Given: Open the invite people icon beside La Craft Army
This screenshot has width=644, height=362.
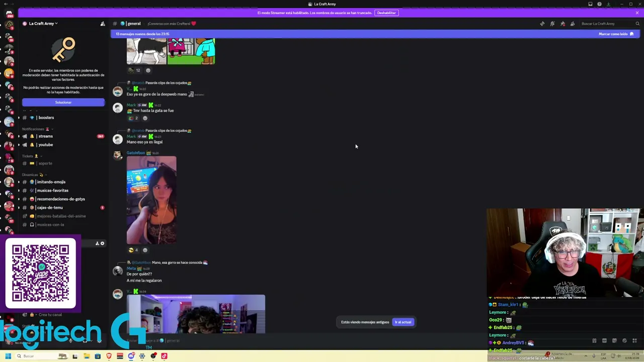Looking at the screenshot, I should click(103, 24).
